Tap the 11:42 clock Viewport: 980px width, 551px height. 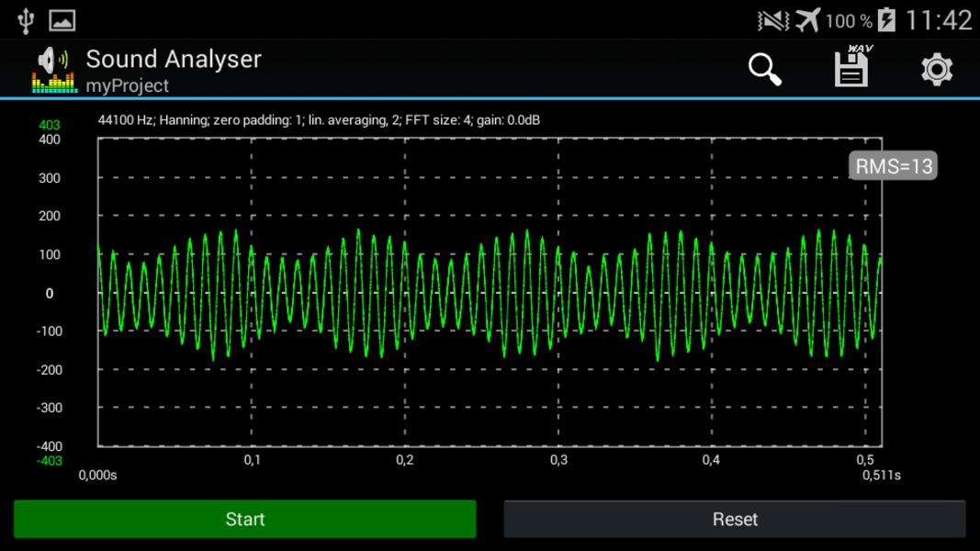point(938,20)
